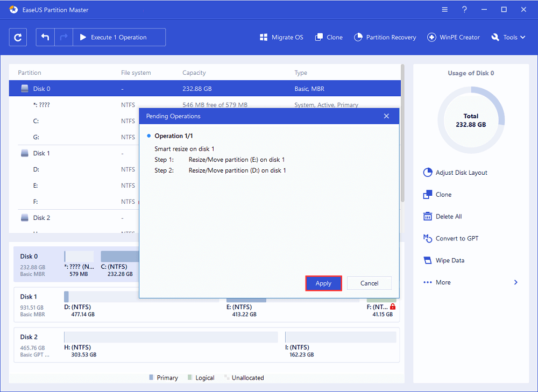The height and width of the screenshot is (392, 538).
Task: Select Disk 2 row in list
Action: (74, 218)
